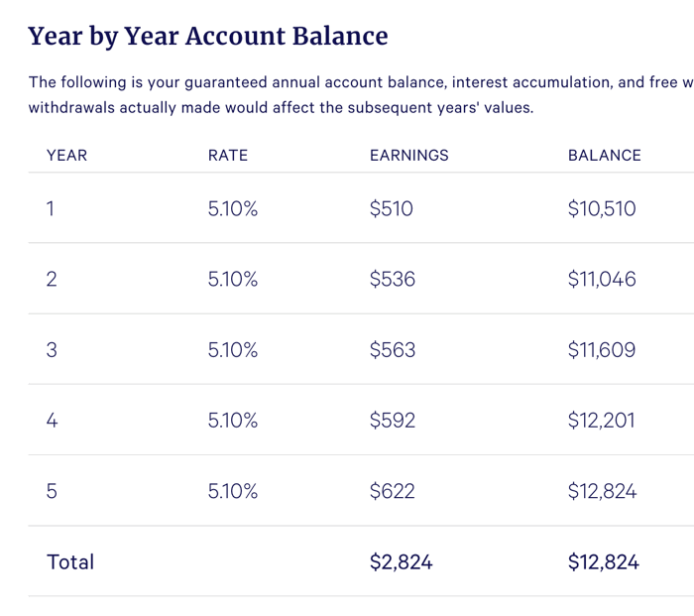Click the "Year by Year Account Balance" heading
The height and width of the screenshot is (616, 694).
point(208,37)
